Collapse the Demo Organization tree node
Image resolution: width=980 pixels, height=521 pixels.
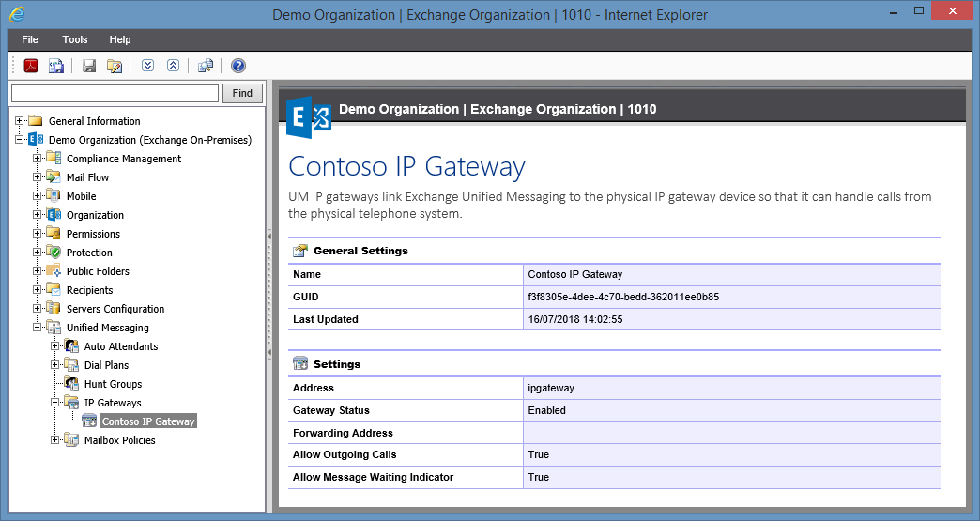[x=20, y=139]
